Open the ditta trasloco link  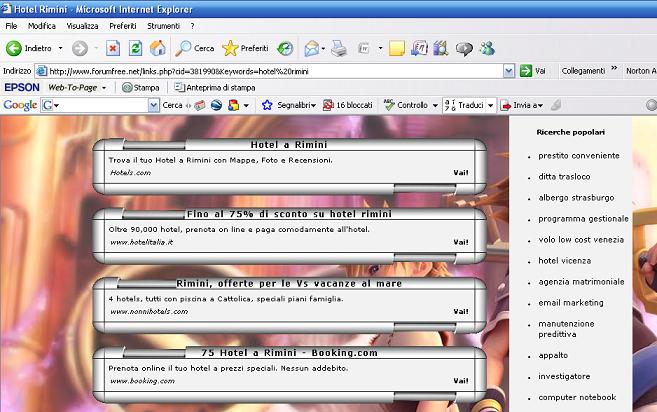564,177
